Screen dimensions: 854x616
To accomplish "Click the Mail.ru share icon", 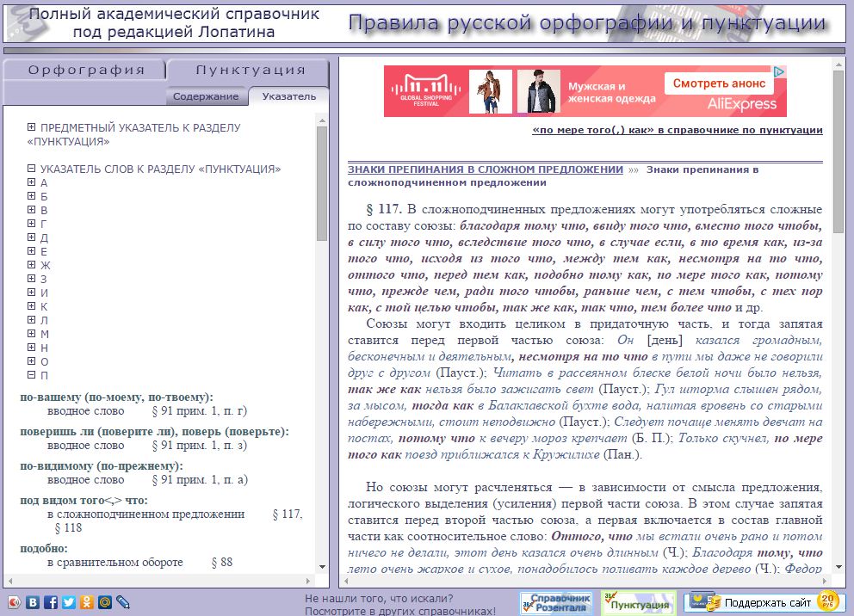I will coord(105,602).
